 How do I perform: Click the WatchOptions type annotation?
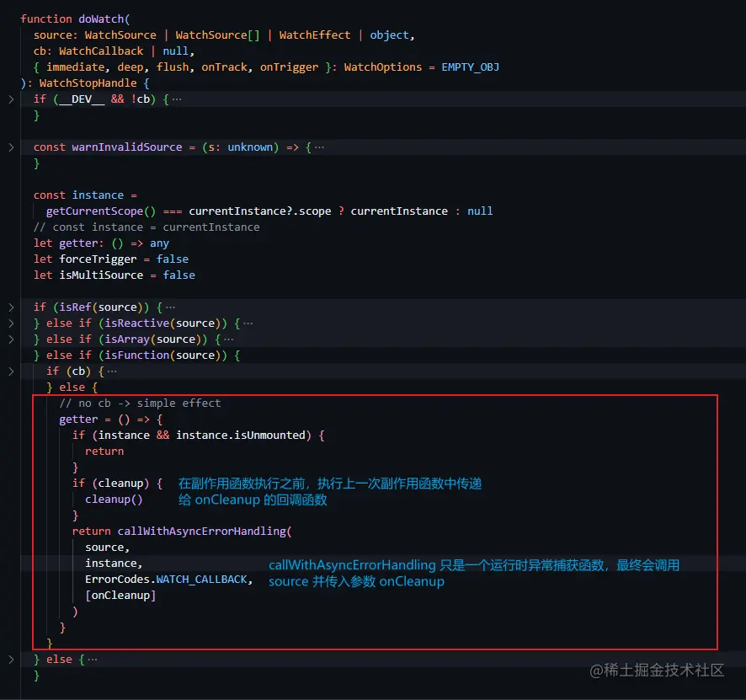pos(383,67)
